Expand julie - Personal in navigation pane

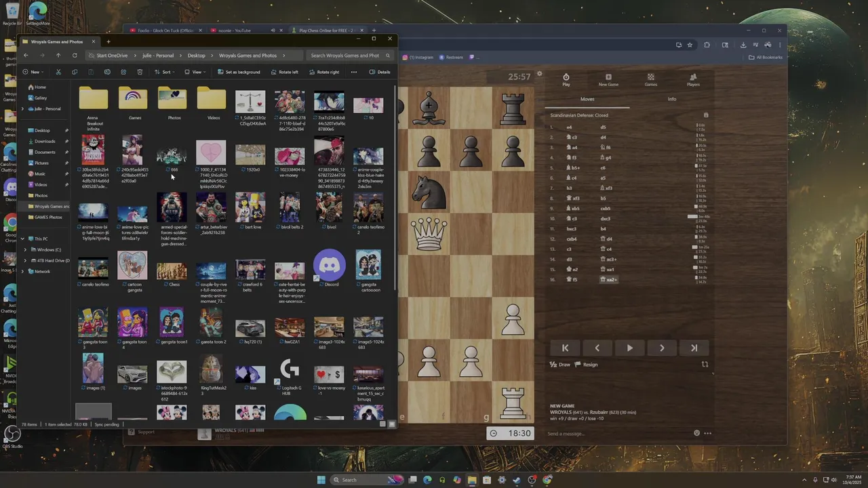click(x=22, y=108)
